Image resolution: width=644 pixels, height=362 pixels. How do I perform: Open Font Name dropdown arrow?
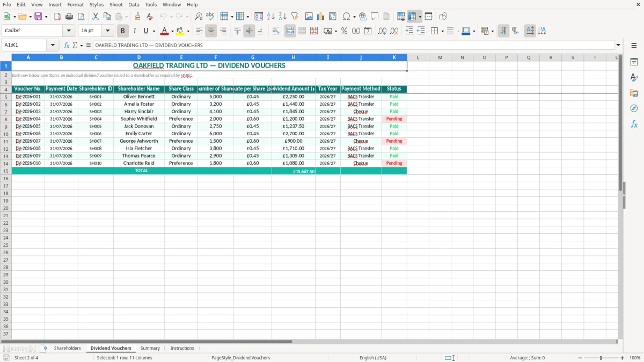click(69, 31)
